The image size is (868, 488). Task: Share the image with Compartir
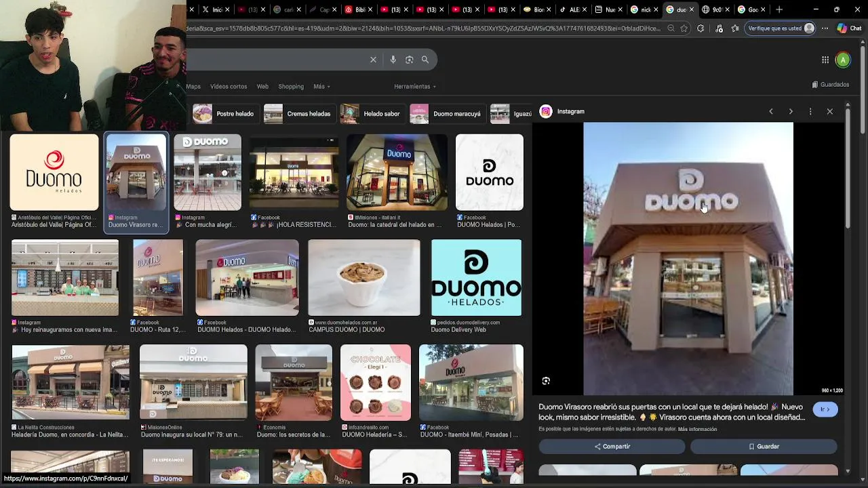coord(612,447)
